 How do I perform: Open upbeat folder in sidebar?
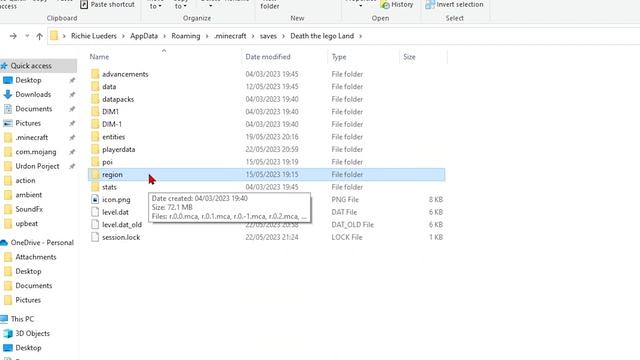click(x=27, y=223)
